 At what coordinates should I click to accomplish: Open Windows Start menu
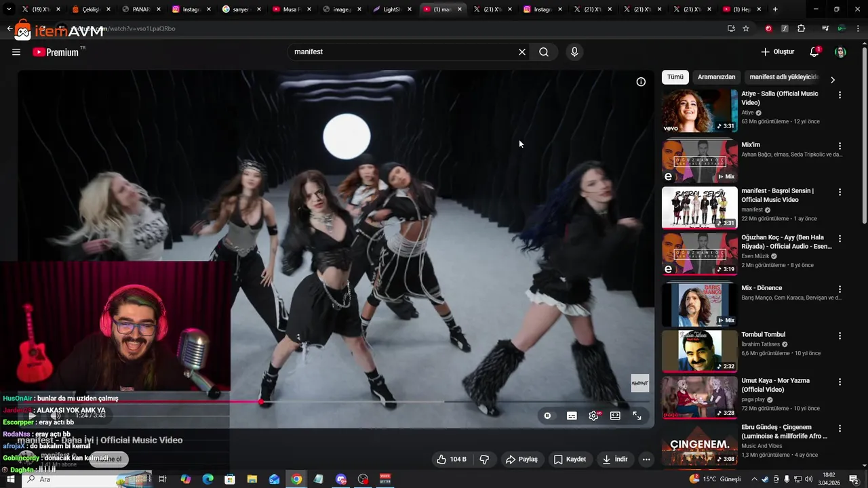[10, 479]
